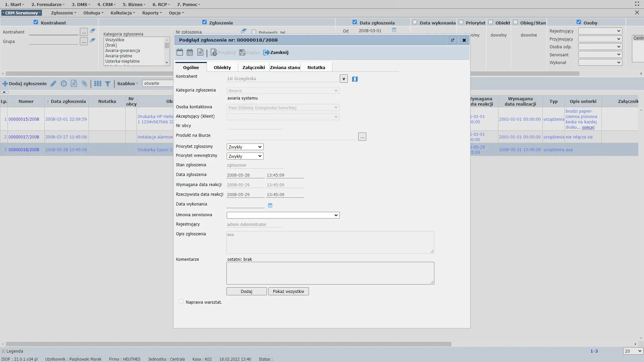
Task: Open the Raporty menu
Action: (x=152, y=13)
